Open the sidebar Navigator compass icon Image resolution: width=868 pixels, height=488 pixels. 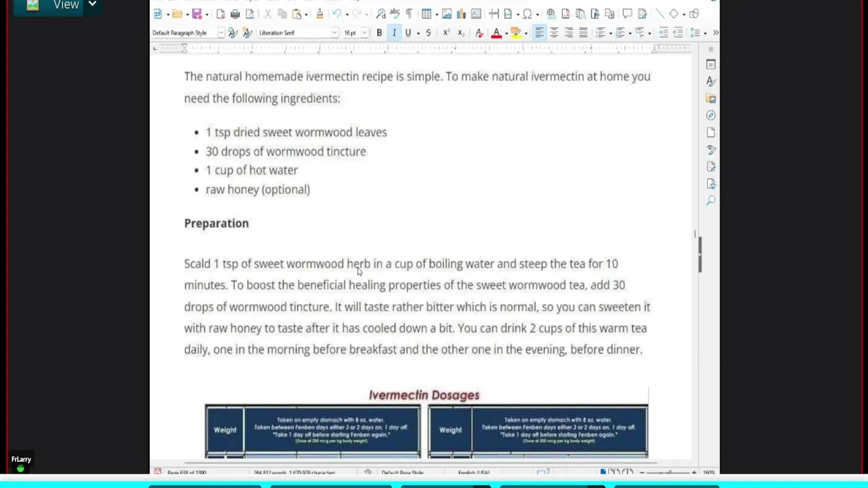point(711,115)
